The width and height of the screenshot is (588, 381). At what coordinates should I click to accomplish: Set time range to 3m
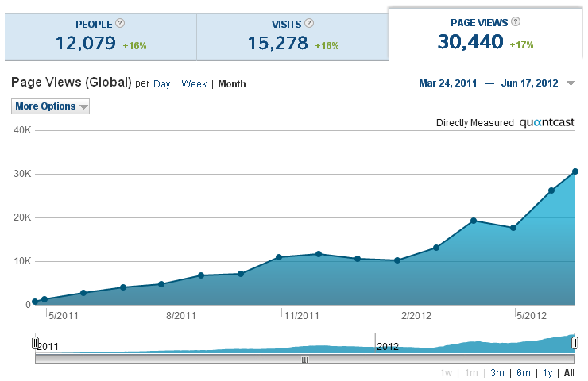pos(497,373)
